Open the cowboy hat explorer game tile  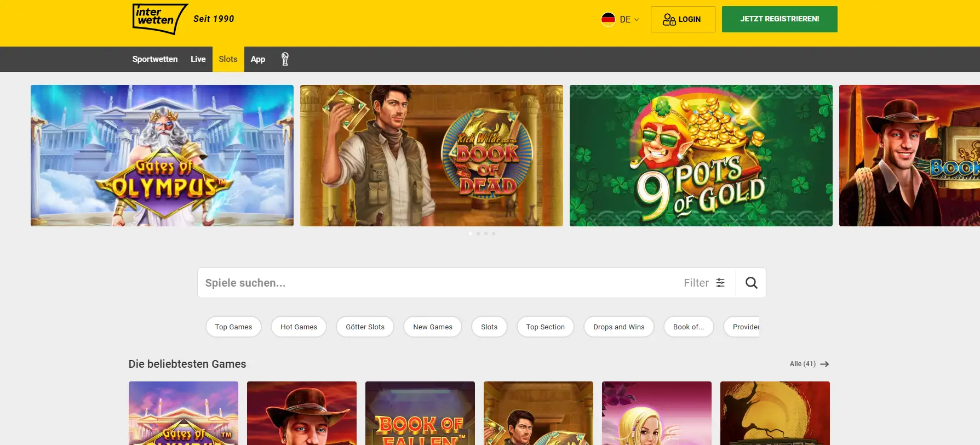[x=302, y=413]
